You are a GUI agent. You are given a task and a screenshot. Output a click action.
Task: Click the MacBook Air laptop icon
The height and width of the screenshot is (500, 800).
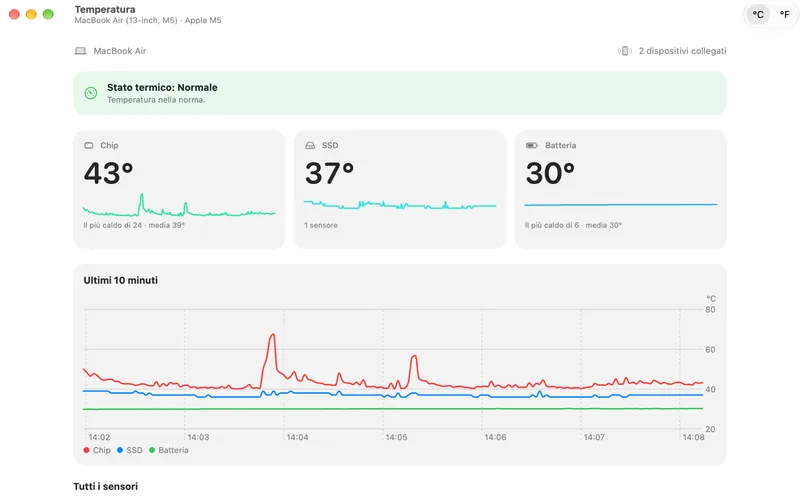80,51
